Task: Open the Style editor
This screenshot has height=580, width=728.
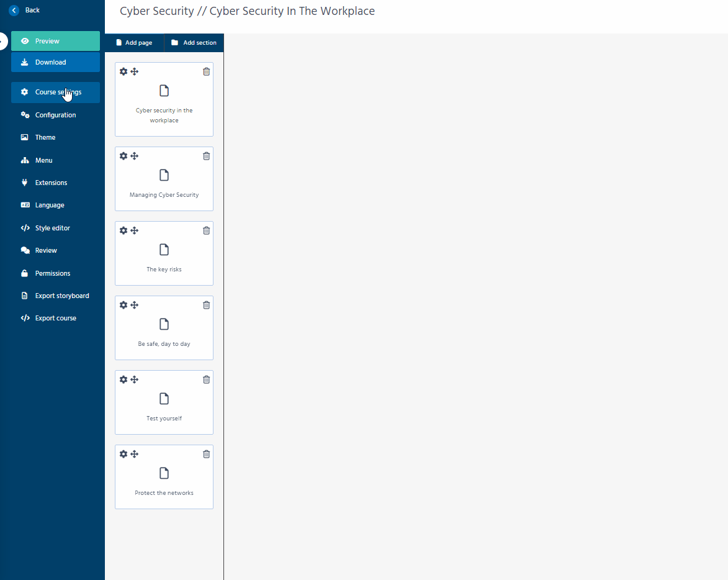Action: click(52, 228)
